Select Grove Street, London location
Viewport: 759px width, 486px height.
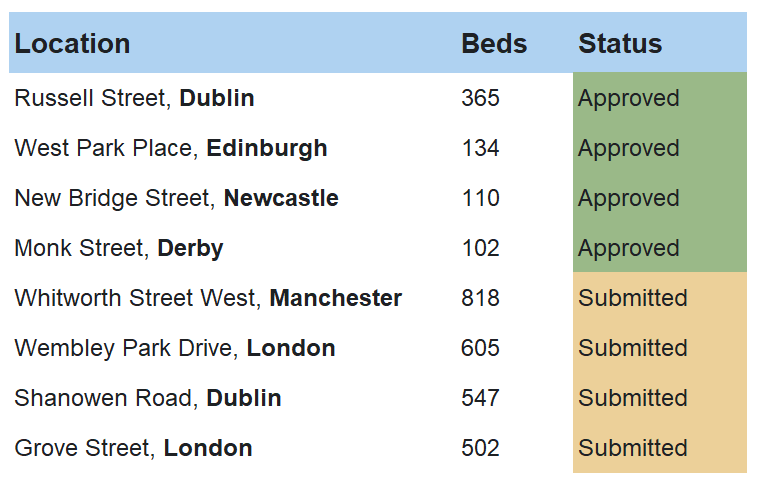pyautogui.click(x=133, y=448)
